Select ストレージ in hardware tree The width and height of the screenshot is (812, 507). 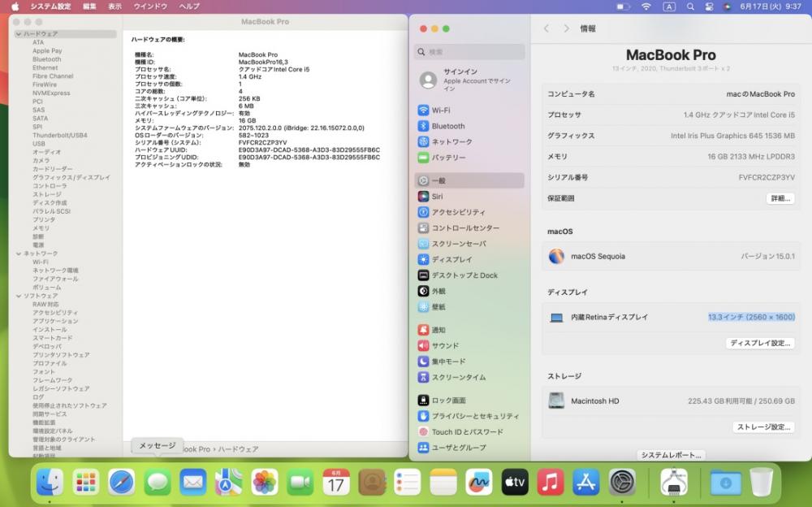click(x=47, y=194)
